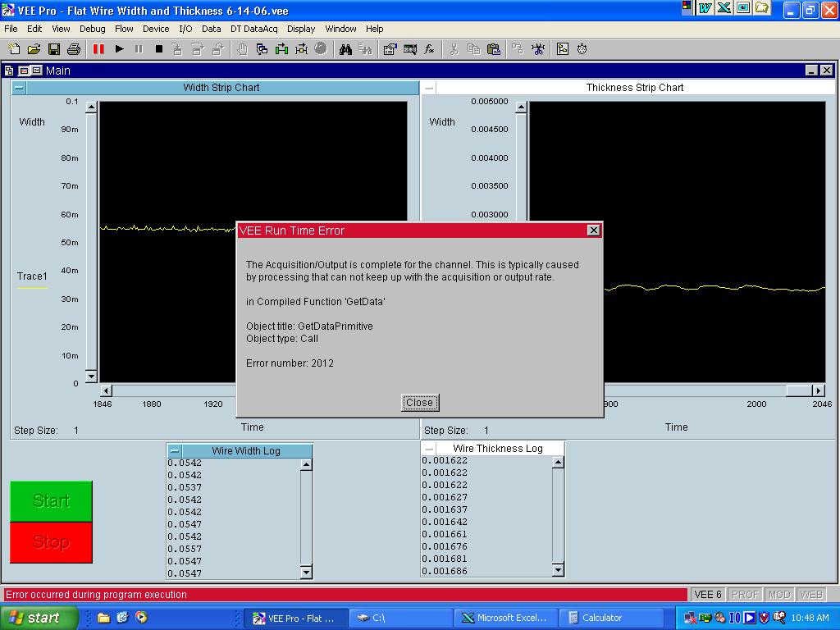The height and width of the screenshot is (630, 840).
Task: Click the binoculars Find icon
Action: [x=346, y=49]
